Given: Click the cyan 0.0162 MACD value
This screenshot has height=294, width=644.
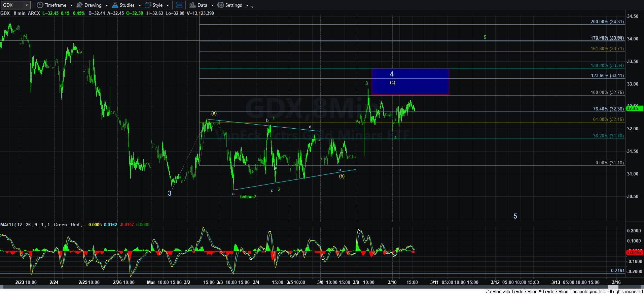Looking at the screenshot, I should click(110, 225).
